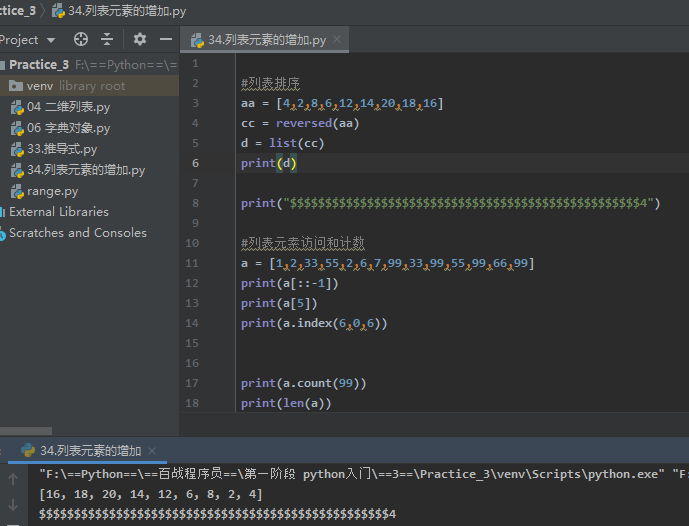Click the Python icon on the run tab

tap(28, 450)
